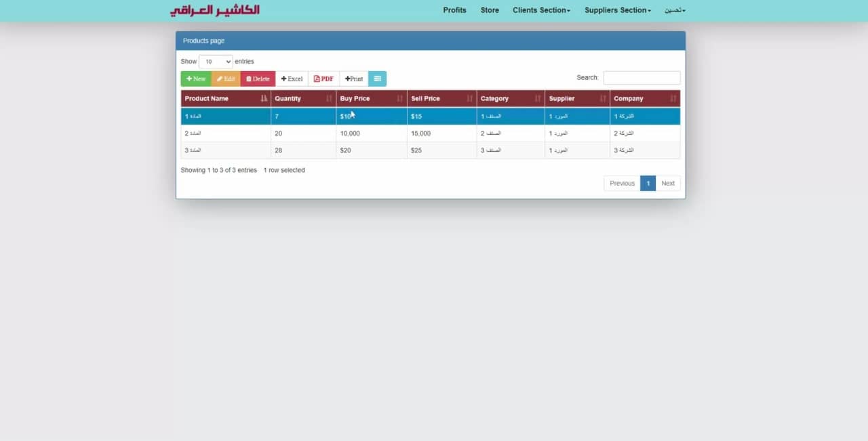Add a new product with New button

coord(196,79)
